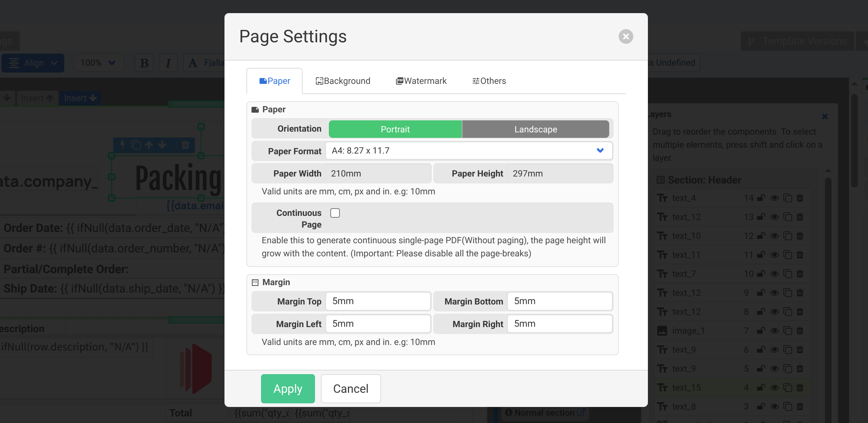
Task: Move selected element up in canvas toolbar
Action: (149, 145)
